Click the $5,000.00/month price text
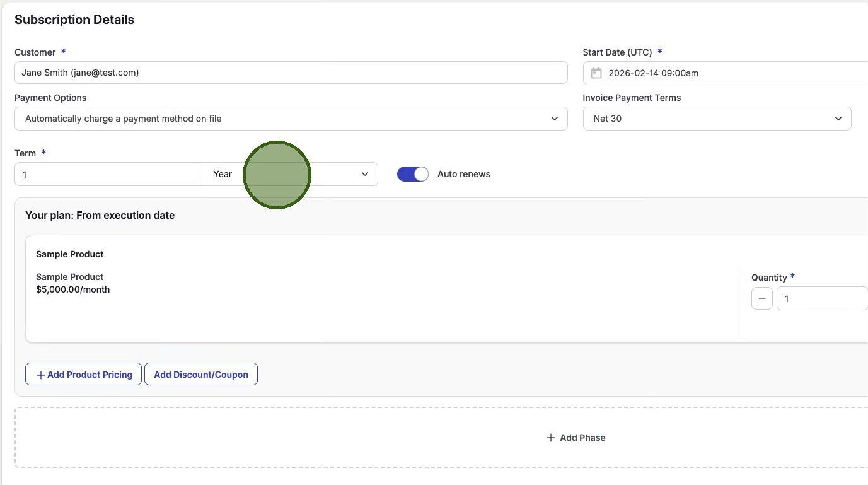The height and width of the screenshot is (485, 868). coord(73,289)
